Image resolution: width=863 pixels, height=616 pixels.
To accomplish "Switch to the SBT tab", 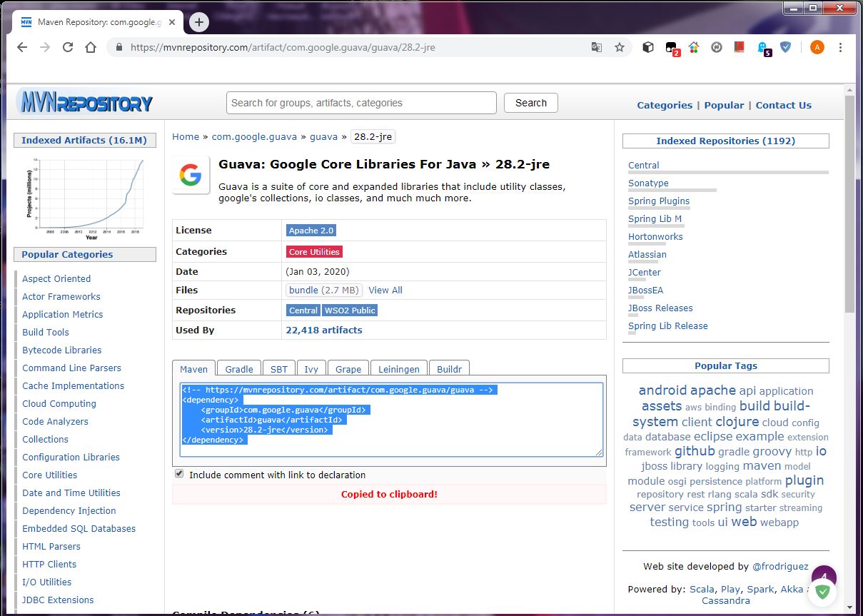I will click(x=279, y=369).
